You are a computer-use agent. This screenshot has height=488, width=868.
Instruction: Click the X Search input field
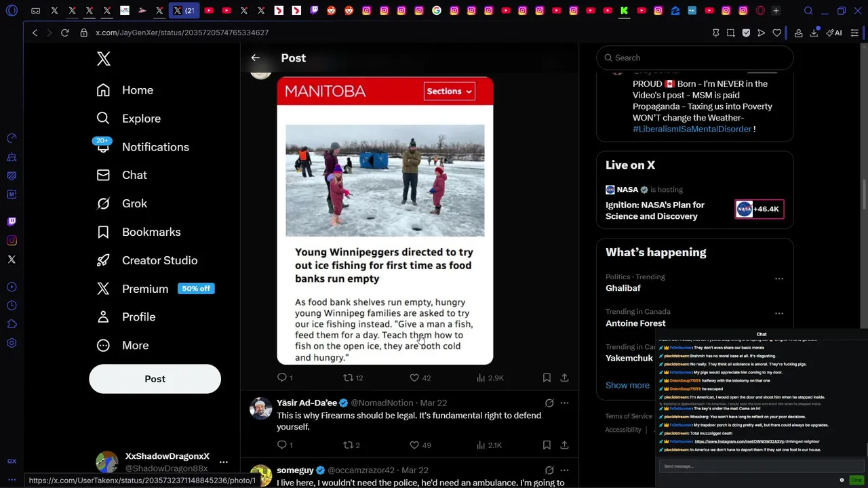695,58
